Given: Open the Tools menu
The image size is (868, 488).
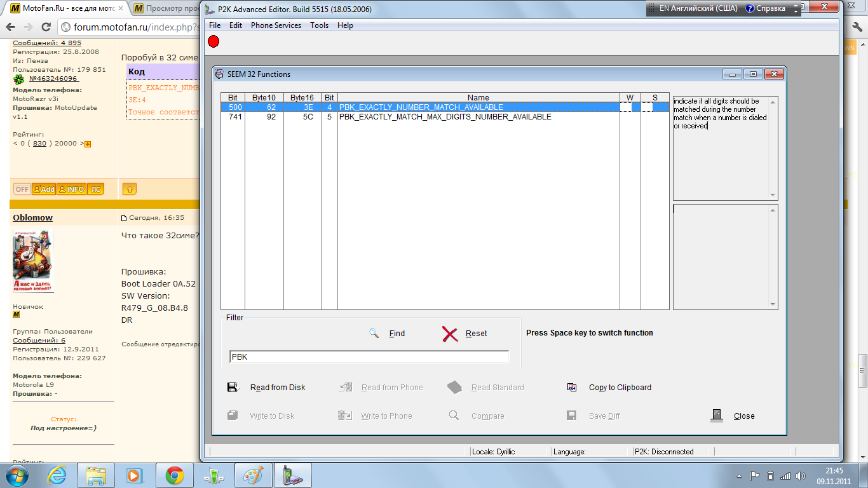Looking at the screenshot, I should pyautogui.click(x=320, y=25).
